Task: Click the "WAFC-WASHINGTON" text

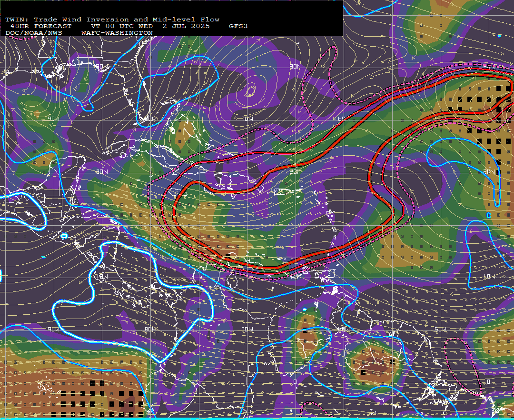Action: click(x=117, y=33)
